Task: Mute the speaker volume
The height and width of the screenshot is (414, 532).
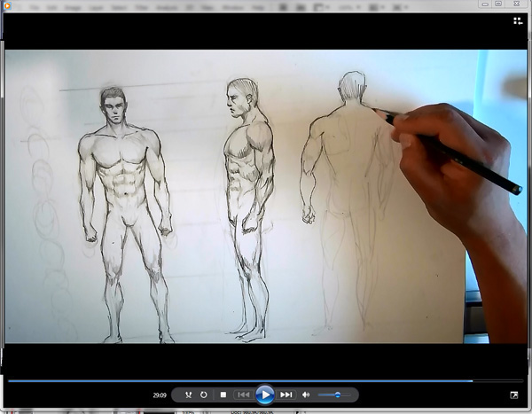Action: 306,394
